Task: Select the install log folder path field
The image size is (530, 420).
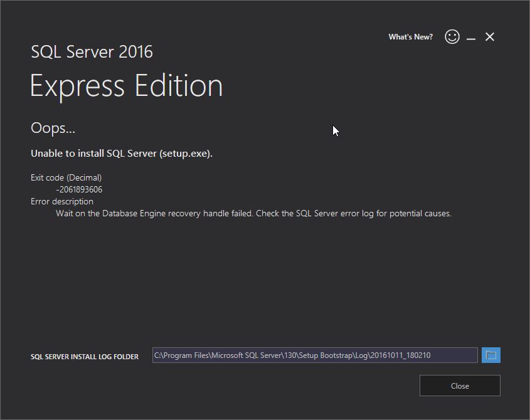Action: click(x=315, y=355)
